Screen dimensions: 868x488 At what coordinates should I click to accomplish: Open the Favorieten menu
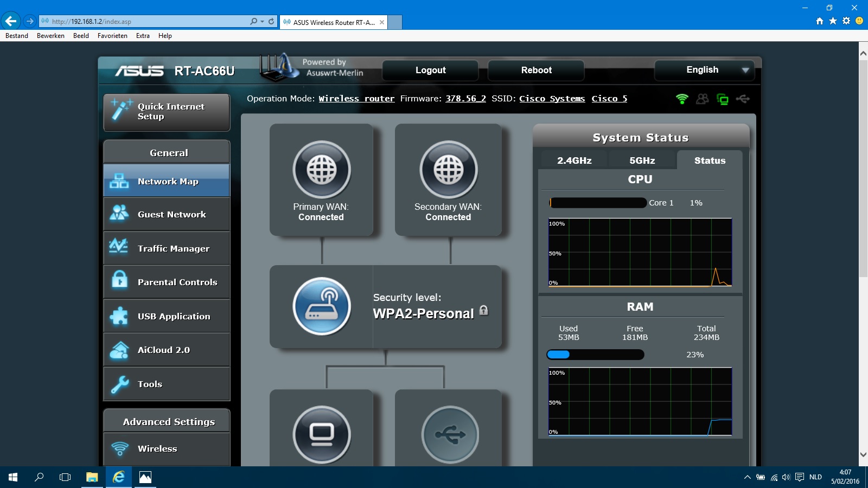click(112, 36)
